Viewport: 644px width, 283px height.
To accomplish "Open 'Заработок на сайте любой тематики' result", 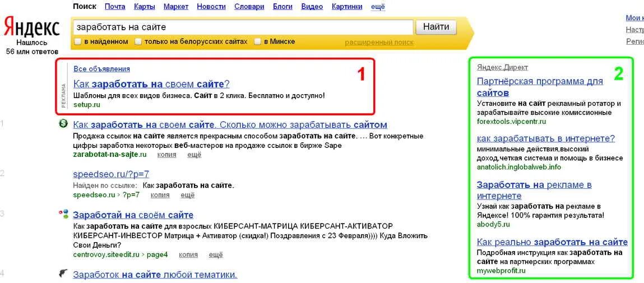I will pos(155,275).
